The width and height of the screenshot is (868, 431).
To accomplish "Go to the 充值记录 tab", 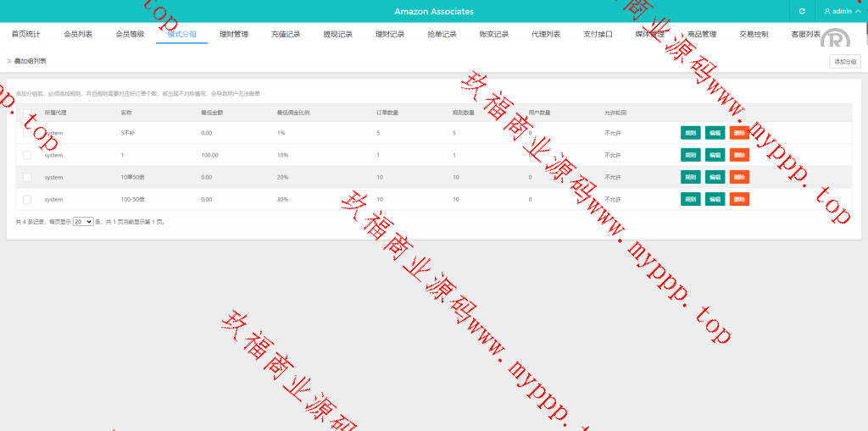I will pyautogui.click(x=286, y=34).
